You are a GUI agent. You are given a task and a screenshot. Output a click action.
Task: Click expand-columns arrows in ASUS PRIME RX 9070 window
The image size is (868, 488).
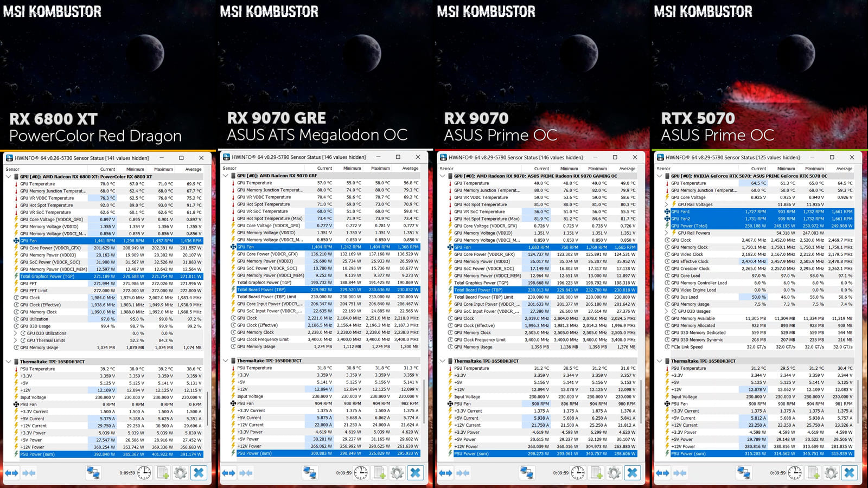click(445, 473)
